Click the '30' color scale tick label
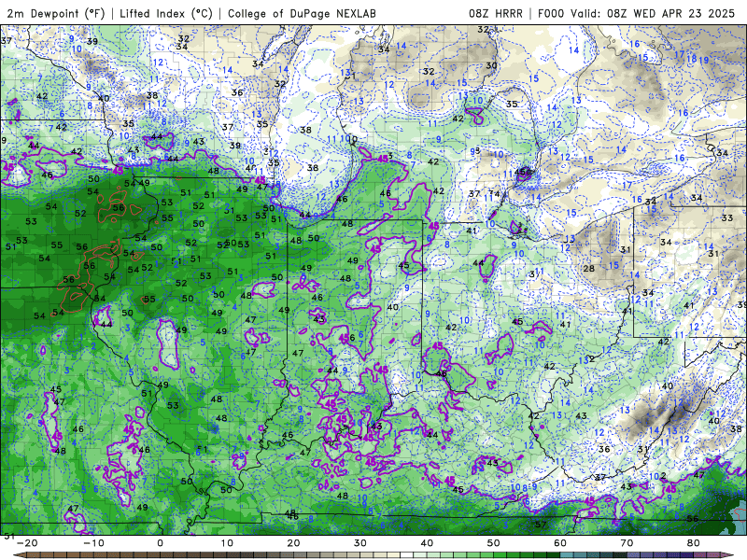The height and width of the screenshot is (560, 747). [x=360, y=543]
